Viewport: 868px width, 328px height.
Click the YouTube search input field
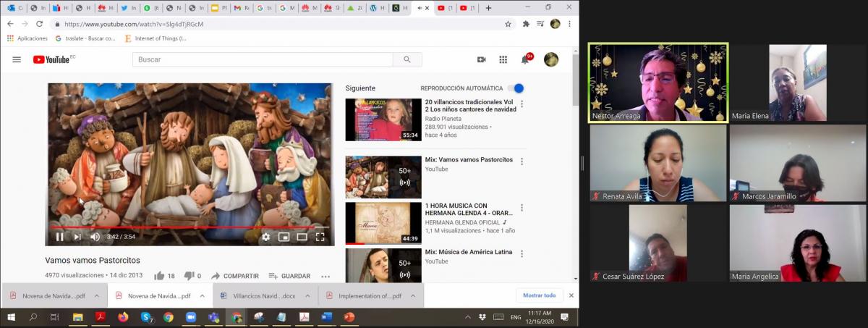263,59
